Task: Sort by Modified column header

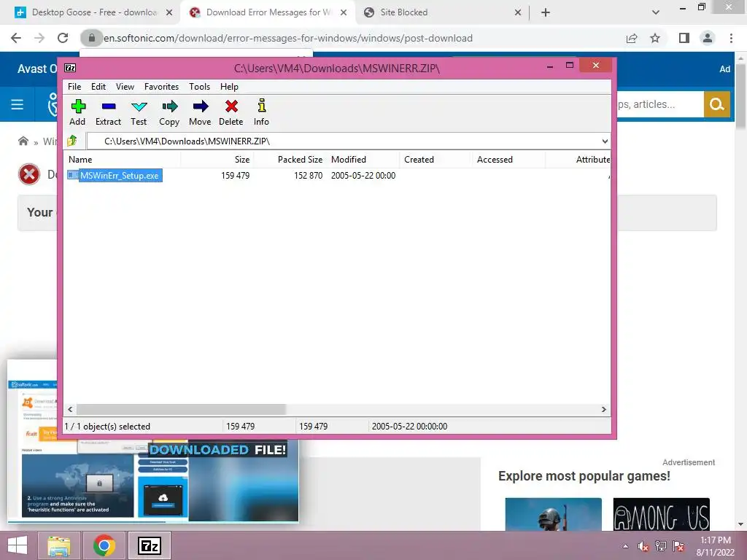Action: point(363,160)
